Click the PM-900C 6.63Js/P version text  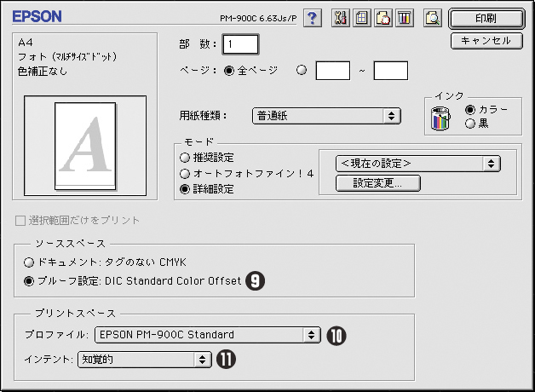[x=258, y=18]
